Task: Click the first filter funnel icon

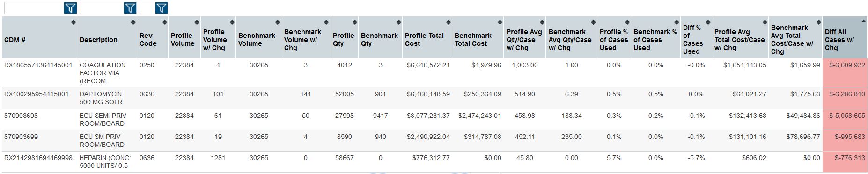Action: coord(70,8)
